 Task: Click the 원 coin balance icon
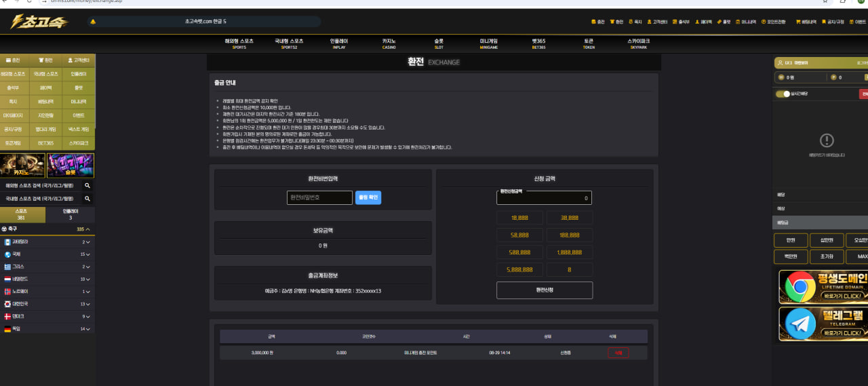[x=781, y=77]
